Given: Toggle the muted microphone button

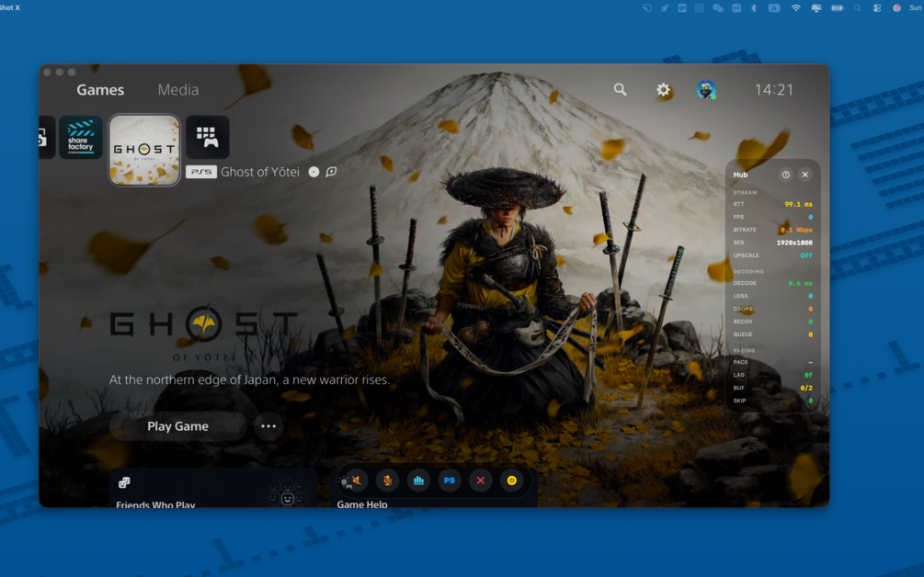Looking at the screenshot, I should tap(387, 481).
